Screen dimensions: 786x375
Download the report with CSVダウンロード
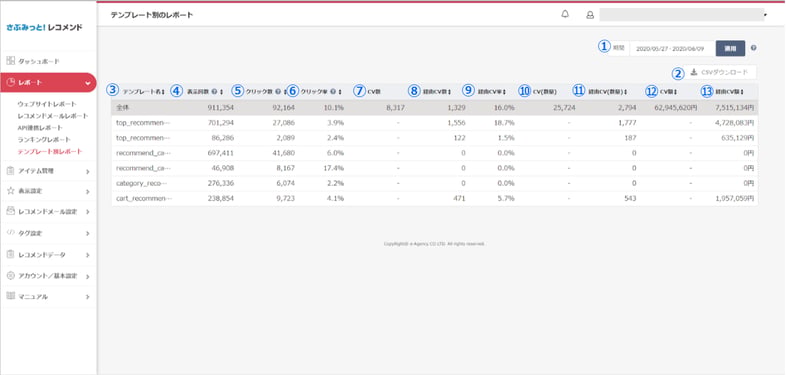coord(719,73)
